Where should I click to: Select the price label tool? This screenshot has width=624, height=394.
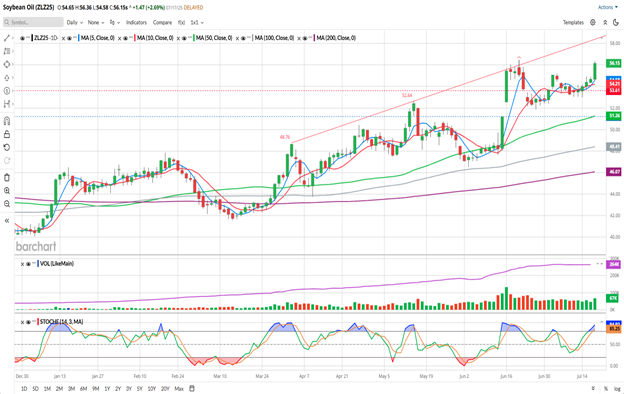6,91
